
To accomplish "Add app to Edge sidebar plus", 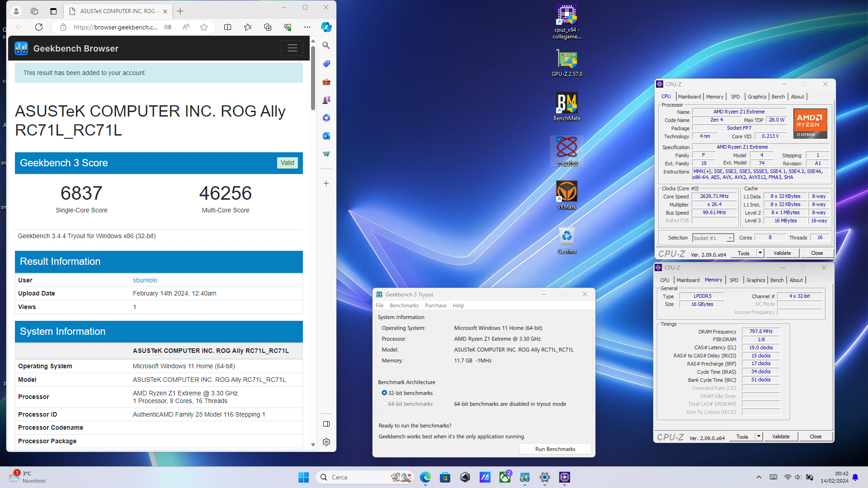I will point(326,183).
